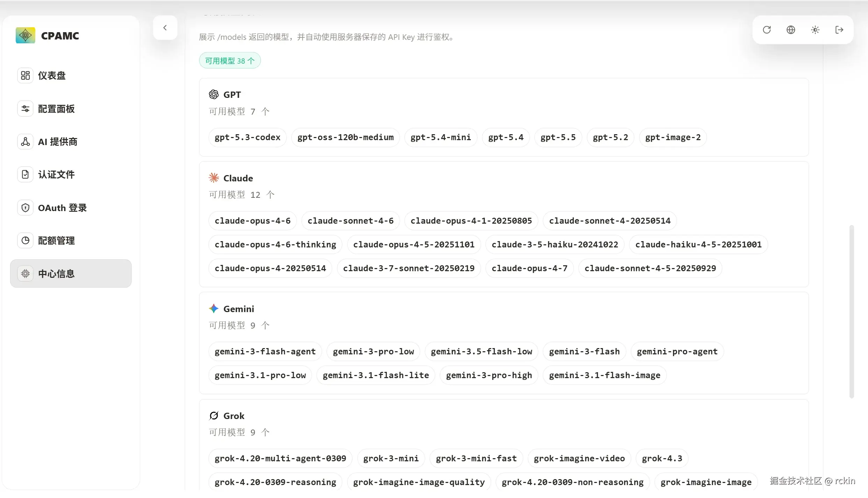Click claude-opus-4-6-thinking chip
This screenshot has height=498, width=868.
(x=276, y=245)
